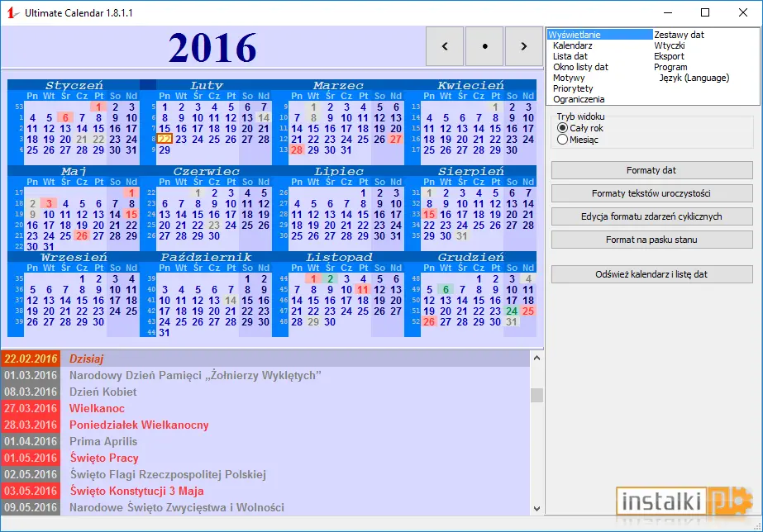The height and width of the screenshot is (532, 763).
Task: Open Ograniczenia settings item
Action: 579,98
